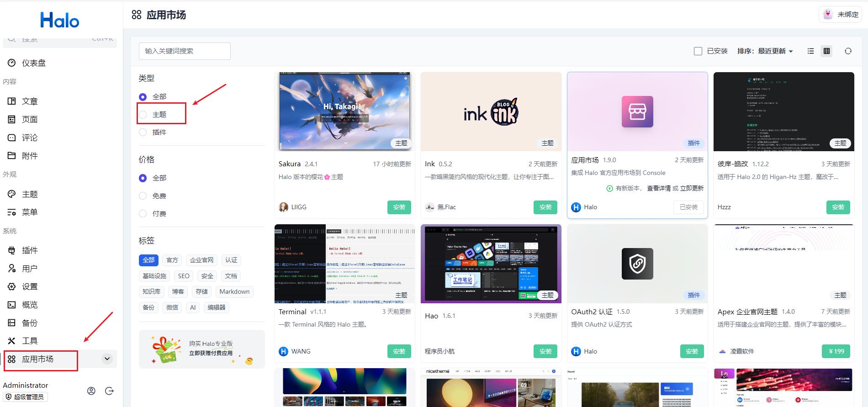Install the Sakura theme

[x=399, y=207]
